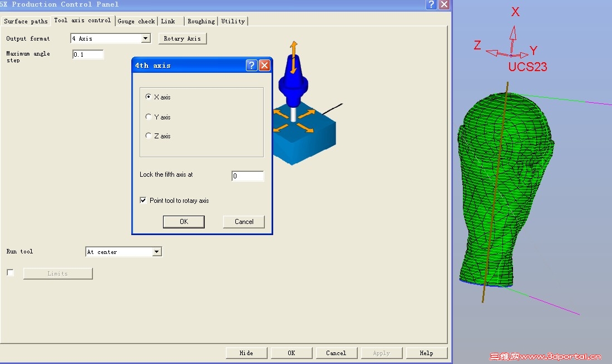This screenshot has height=364, width=612.
Task: Click the bottom panel Cancel button
Action: coord(336,353)
